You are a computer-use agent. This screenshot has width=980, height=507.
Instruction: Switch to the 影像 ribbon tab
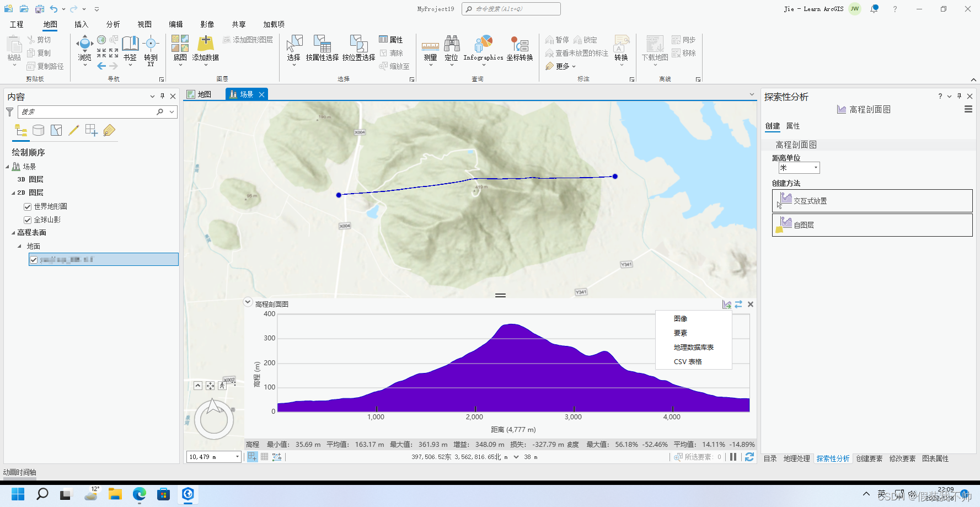coord(207,24)
